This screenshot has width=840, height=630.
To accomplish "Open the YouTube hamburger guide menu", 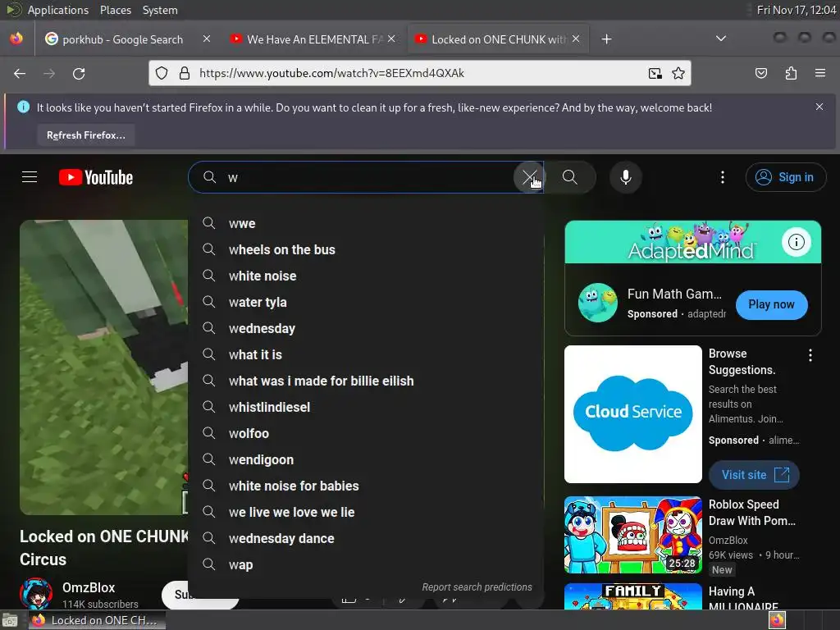I will (x=30, y=177).
